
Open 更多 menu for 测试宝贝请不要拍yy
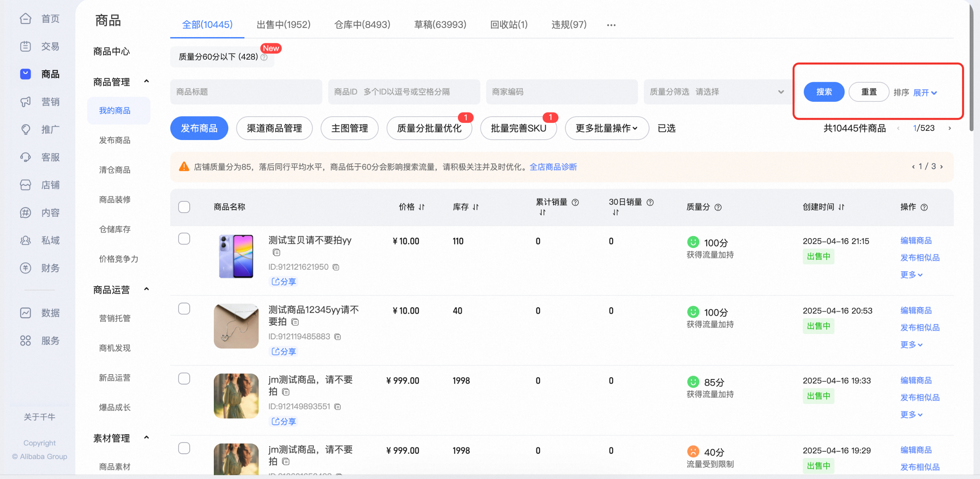tap(911, 275)
